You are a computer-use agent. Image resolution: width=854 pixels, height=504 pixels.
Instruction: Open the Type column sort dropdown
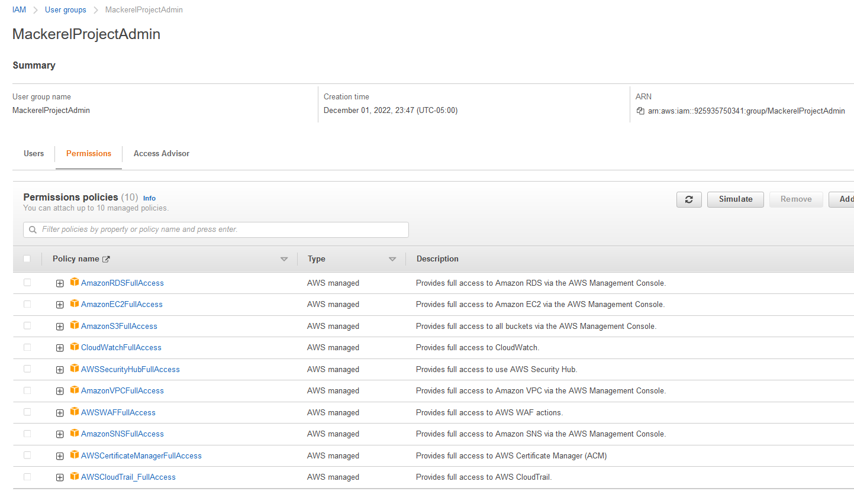[392, 259]
